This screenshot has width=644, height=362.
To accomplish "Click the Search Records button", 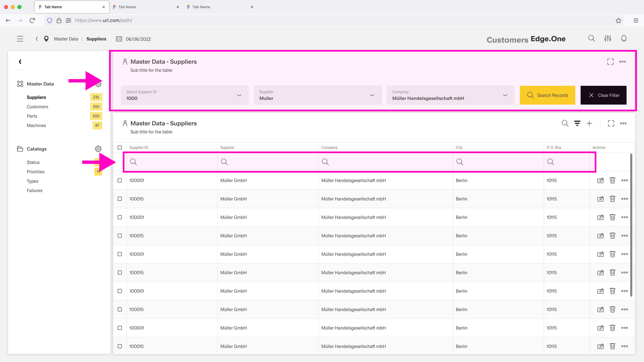I will [547, 95].
